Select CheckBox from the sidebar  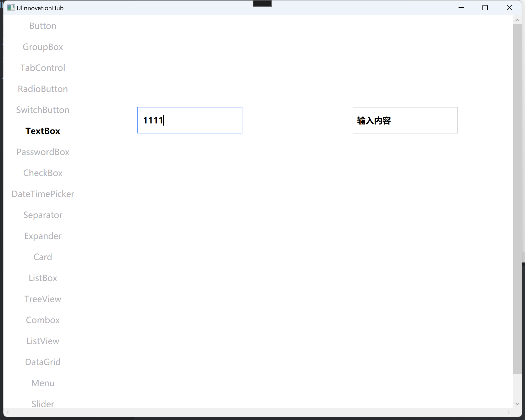click(x=43, y=173)
